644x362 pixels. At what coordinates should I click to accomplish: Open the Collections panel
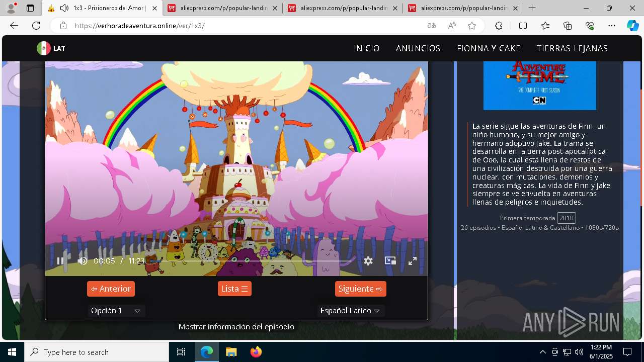tap(568, 26)
